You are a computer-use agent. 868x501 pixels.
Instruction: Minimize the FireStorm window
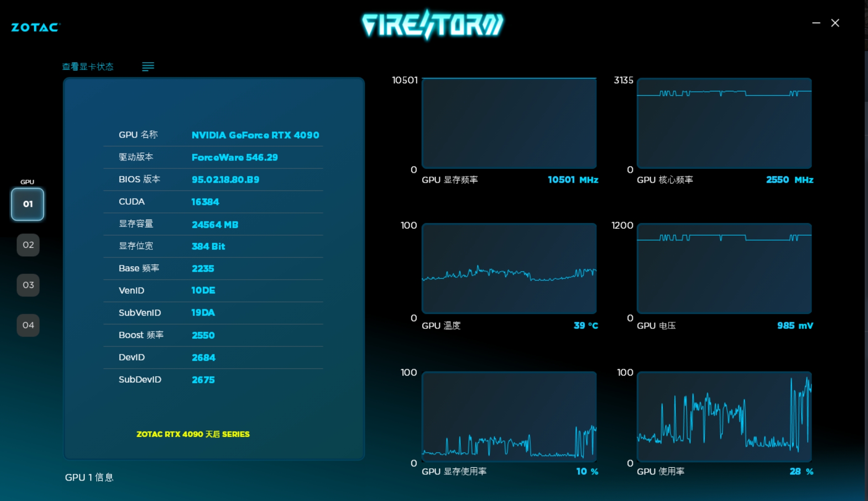pyautogui.click(x=816, y=23)
